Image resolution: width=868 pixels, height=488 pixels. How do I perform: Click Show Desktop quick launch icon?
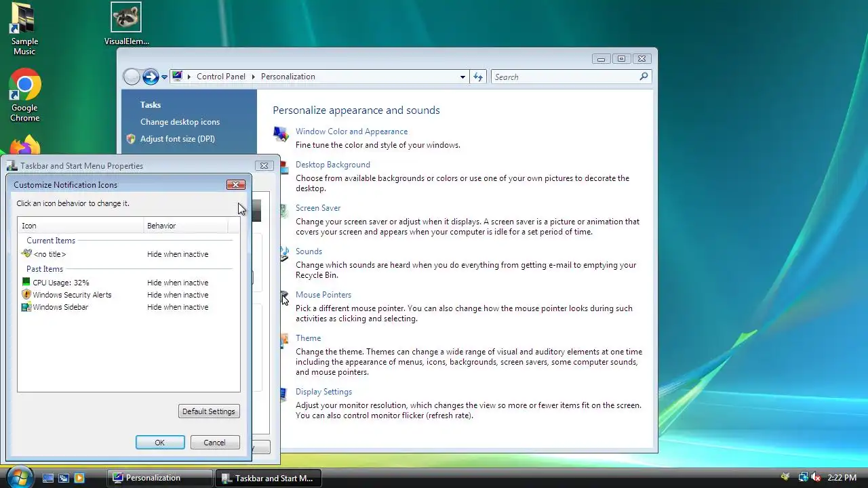click(x=47, y=478)
